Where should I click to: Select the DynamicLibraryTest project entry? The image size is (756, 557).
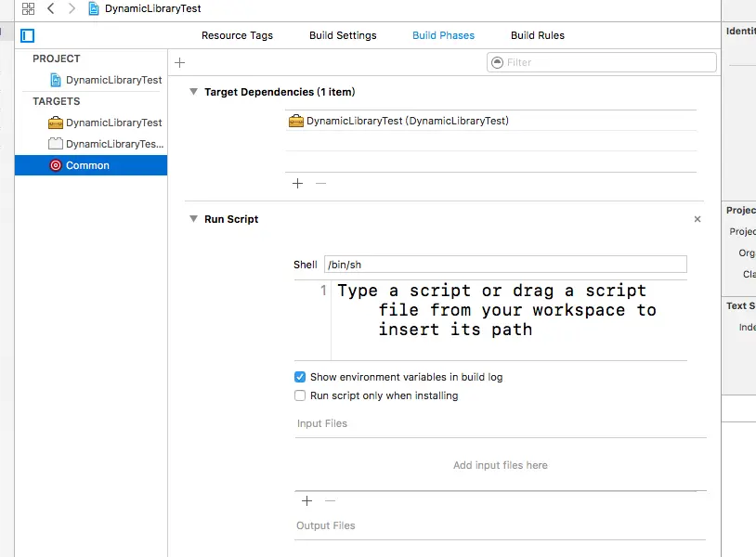[x=91, y=80]
